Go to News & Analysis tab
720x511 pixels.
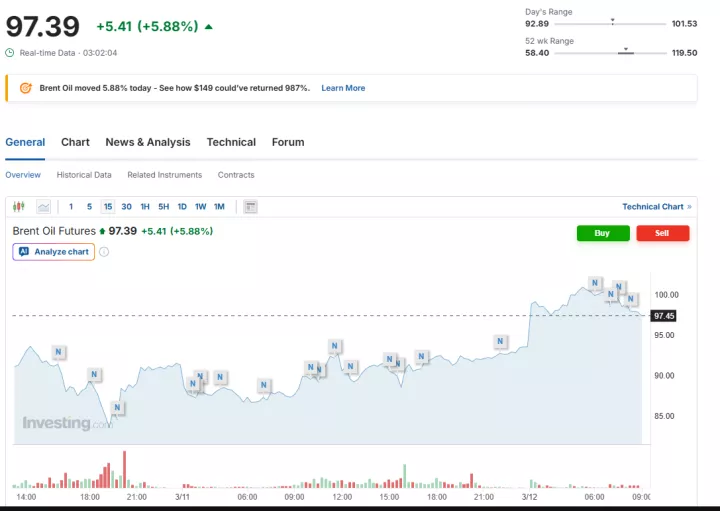148,142
